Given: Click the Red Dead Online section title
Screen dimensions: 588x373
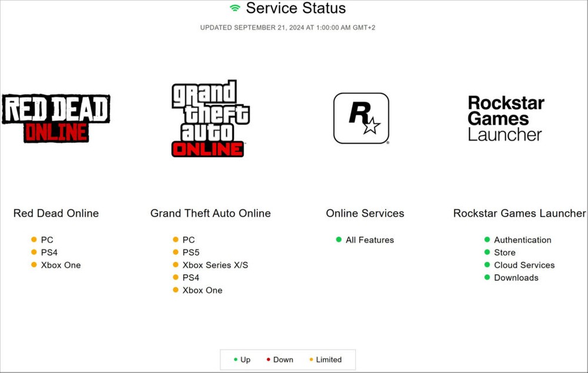Looking at the screenshot, I should click(x=56, y=213).
